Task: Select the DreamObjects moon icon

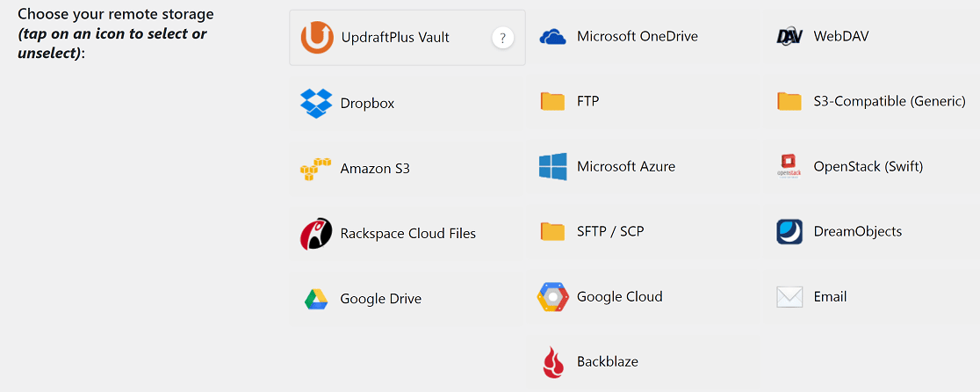Action: [789, 232]
